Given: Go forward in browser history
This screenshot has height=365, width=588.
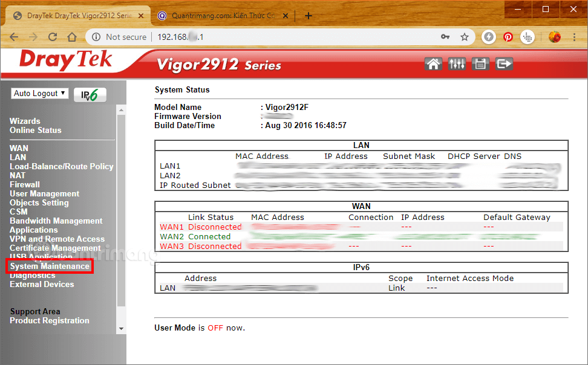Looking at the screenshot, I should tap(33, 37).
